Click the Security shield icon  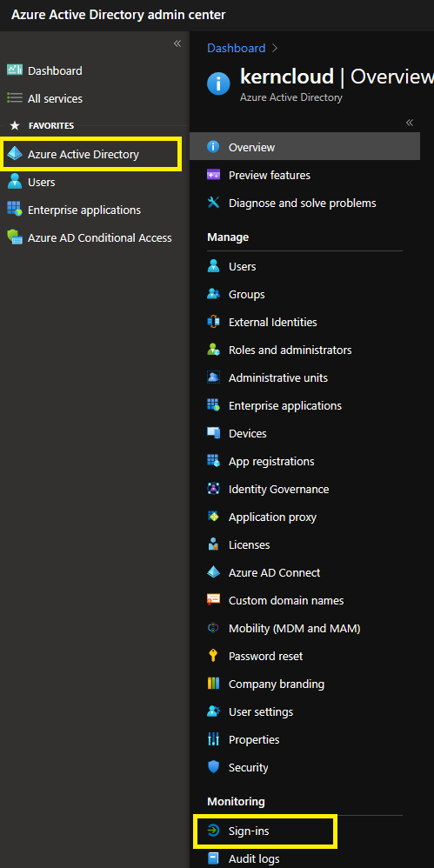[x=213, y=767]
